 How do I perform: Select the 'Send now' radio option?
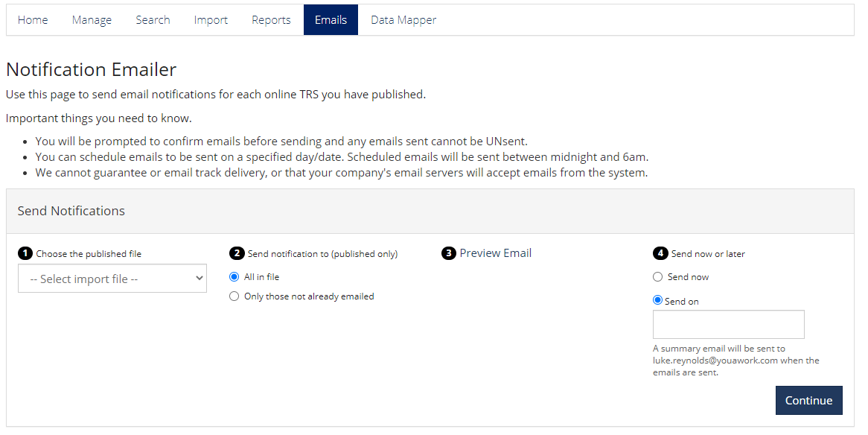657,277
